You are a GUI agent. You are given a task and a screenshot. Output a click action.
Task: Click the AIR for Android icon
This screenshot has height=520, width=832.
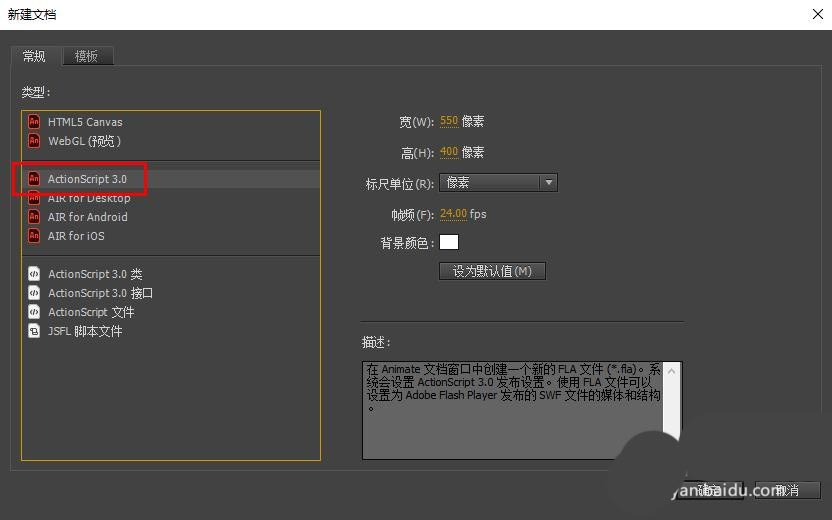pyautogui.click(x=34, y=216)
